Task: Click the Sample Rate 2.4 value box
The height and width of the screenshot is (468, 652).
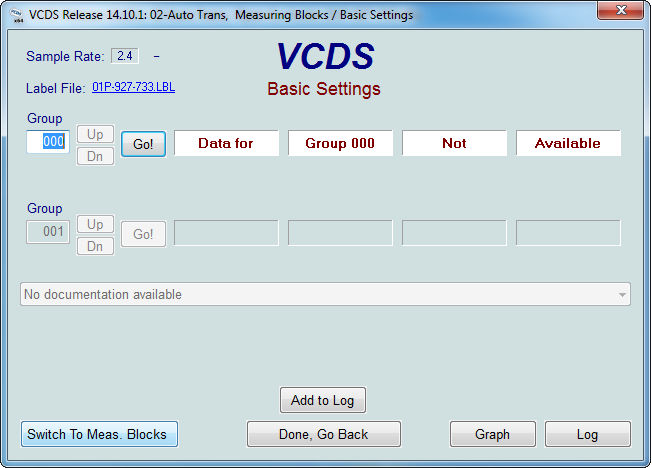Action: pos(125,56)
